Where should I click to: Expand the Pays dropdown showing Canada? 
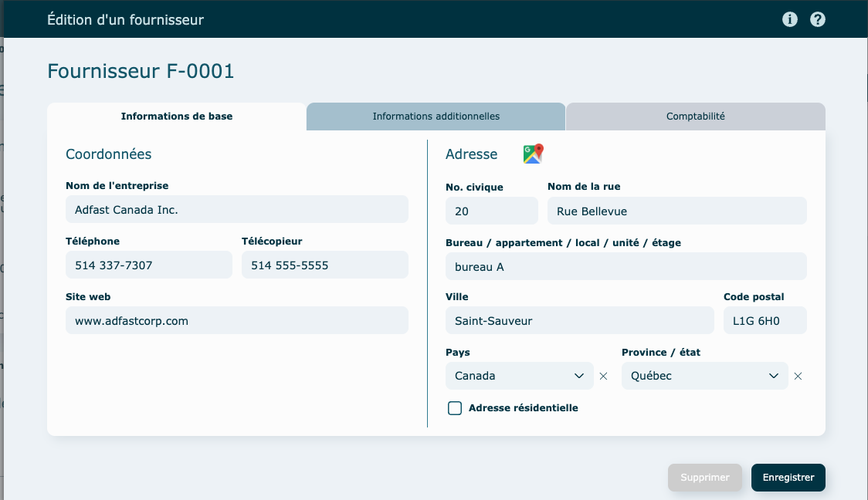519,376
